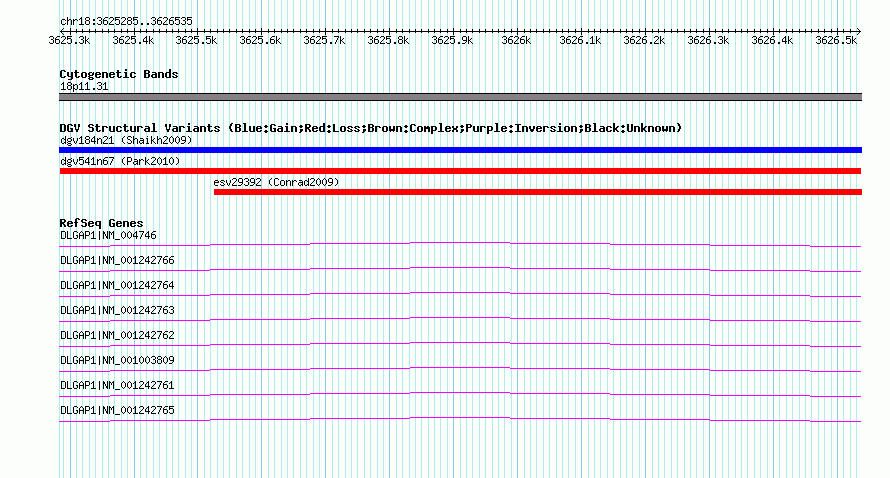Click magenta intron line under NM_001242764
The height and width of the screenshot is (478, 890).
[x=460, y=293]
